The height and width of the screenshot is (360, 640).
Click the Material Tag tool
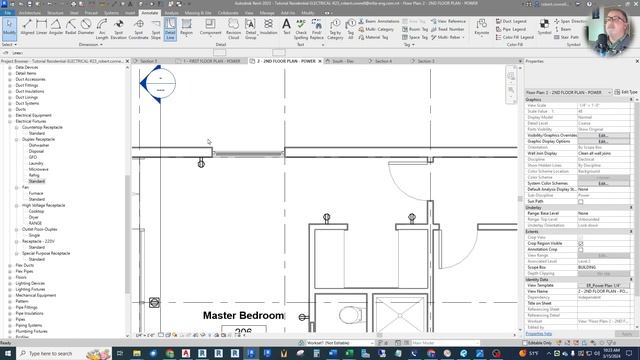click(x=373, y=37)
